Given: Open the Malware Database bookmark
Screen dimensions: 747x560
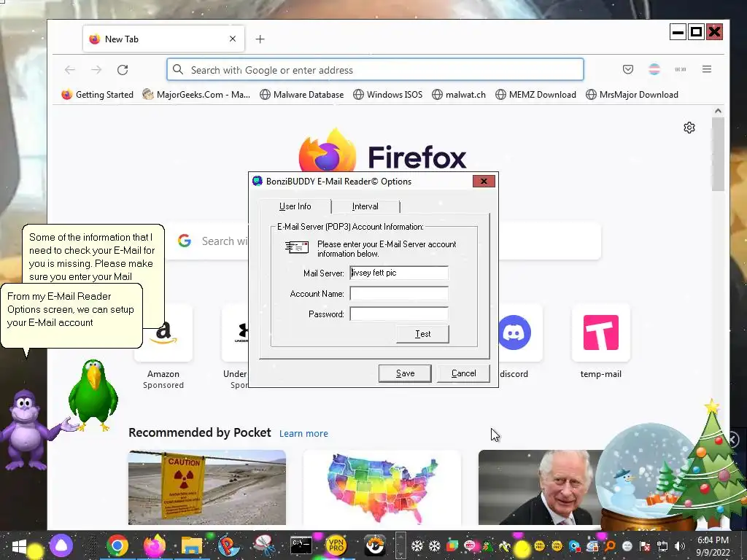Looking at the screenshot, I should 301,94.
